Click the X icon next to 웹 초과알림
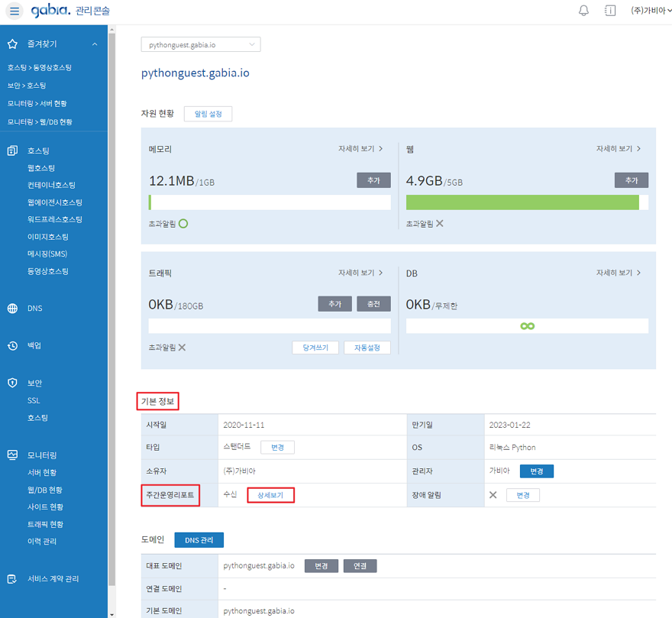The image size is (672, 618). click(440, 223)
